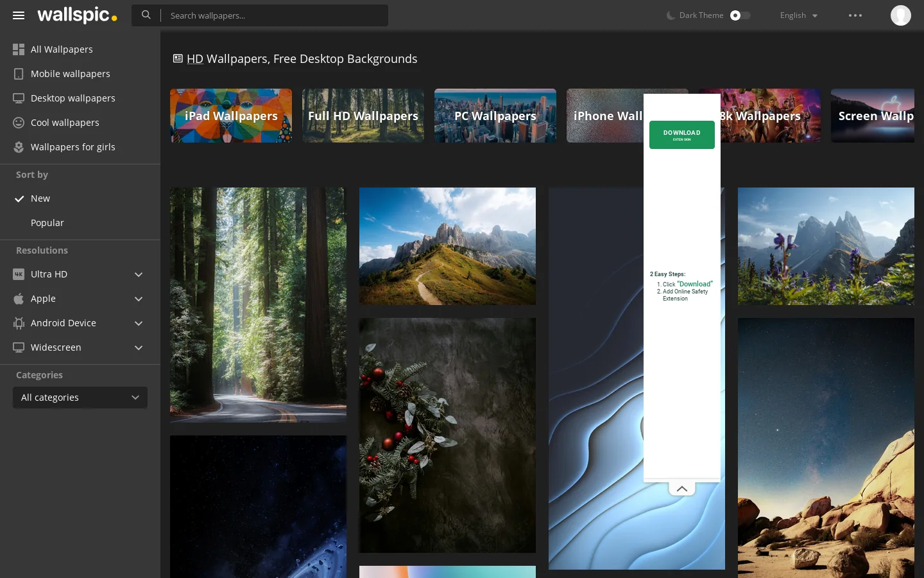Click the Widescreen monitor icon
924x578 pixels.
tap(19, 347)
